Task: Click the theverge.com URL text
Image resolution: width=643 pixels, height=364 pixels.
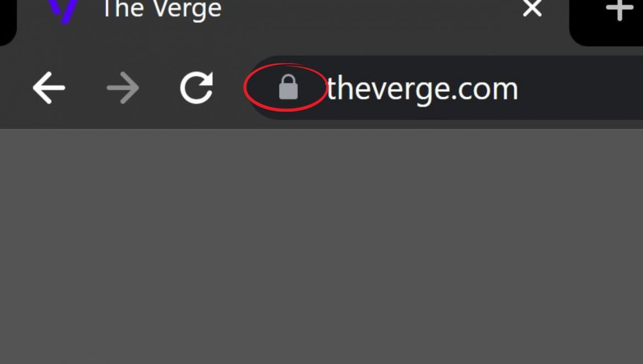Action: click(x=423, y=89)
